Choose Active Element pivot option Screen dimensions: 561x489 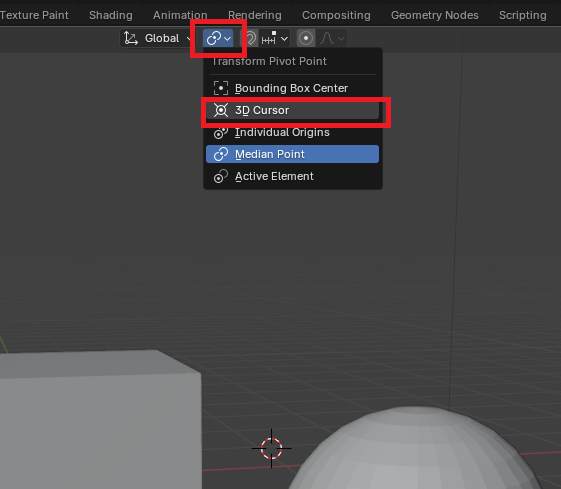pyautogui.click(x=292, y=176)
